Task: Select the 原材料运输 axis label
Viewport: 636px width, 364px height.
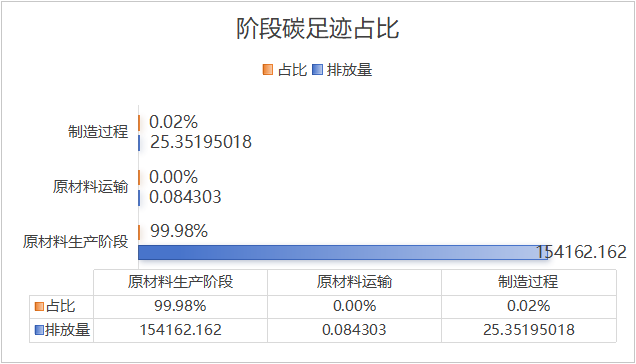Action: coord(90,187)
